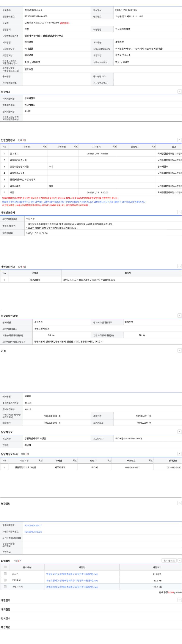Sort the 시작일시 column using its sort arrows

113,147
